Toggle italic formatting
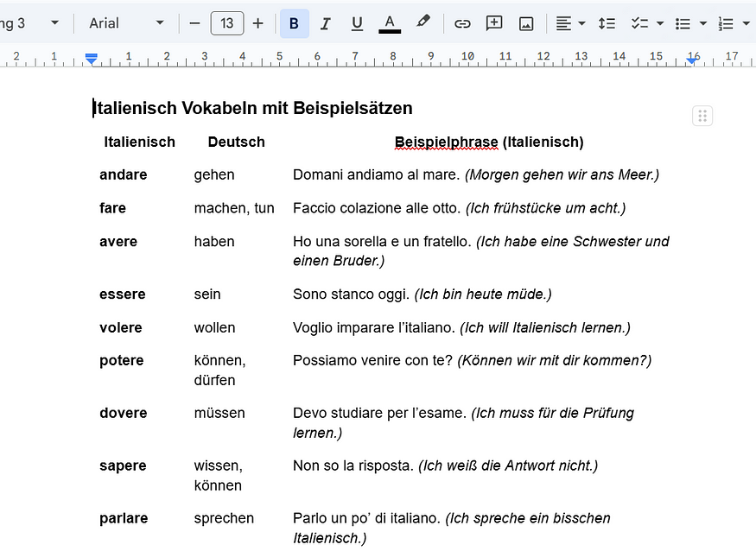The height and width of the screenshot is (551, 756). [x=326, y=23]
